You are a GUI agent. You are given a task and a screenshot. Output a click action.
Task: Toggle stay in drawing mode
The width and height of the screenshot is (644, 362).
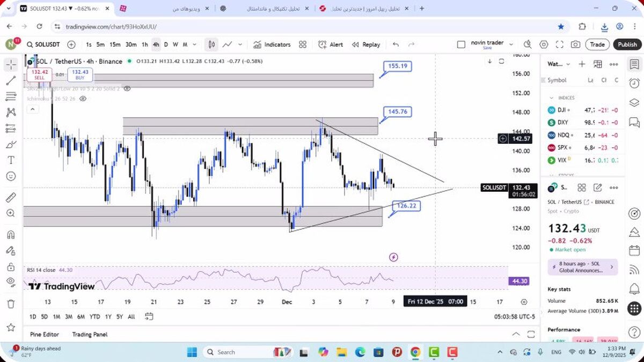click(x=11, y=251)
